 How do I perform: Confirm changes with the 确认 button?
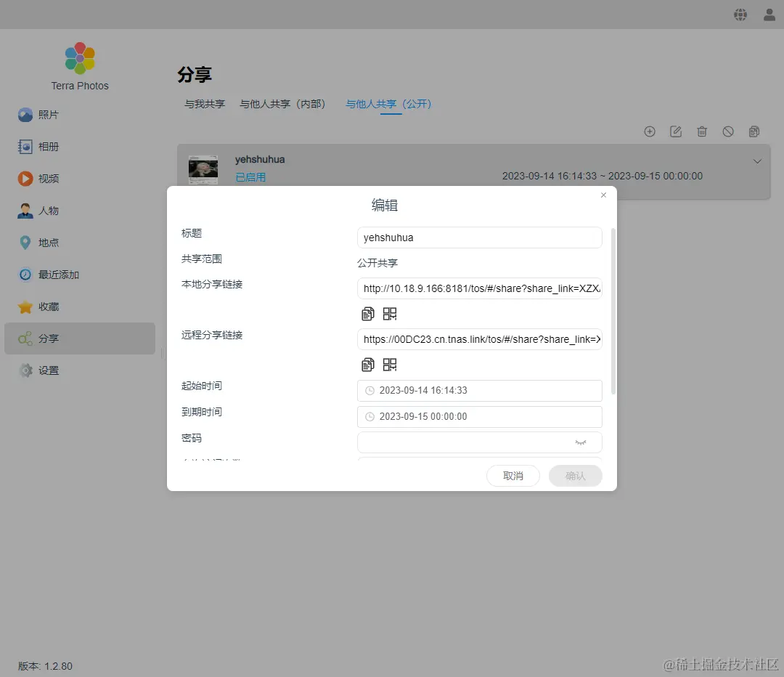pyautogui.click(x=575, y=476)
